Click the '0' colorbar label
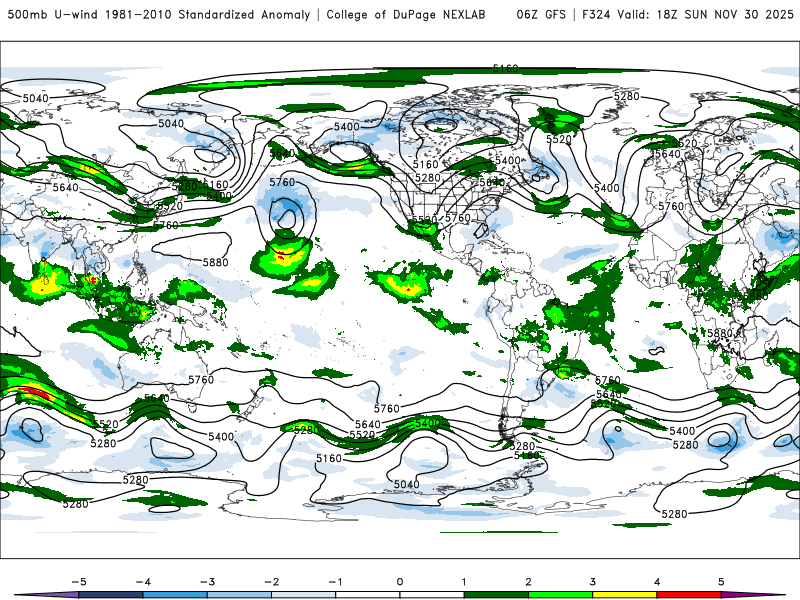 click(400, 582)
